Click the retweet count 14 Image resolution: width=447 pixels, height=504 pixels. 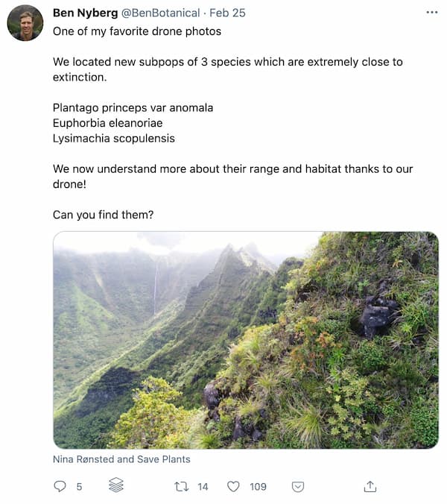[x=203, y=486]
